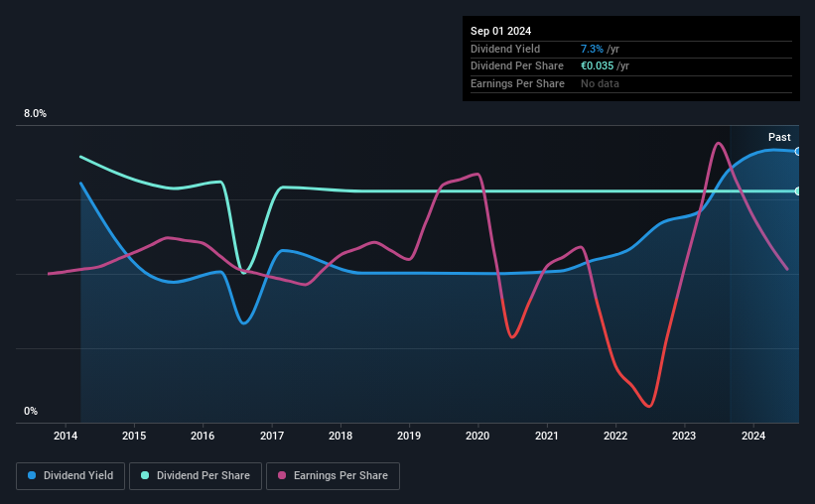Click the Past label on chart

click(779, 137)
